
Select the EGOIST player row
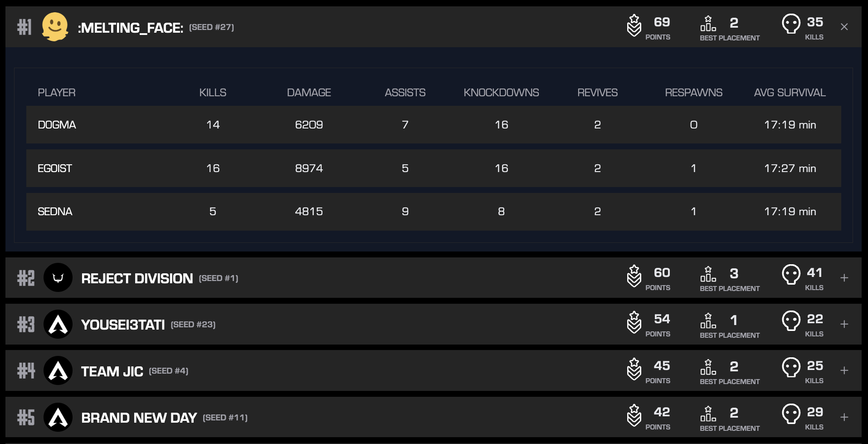coord(434,168)
